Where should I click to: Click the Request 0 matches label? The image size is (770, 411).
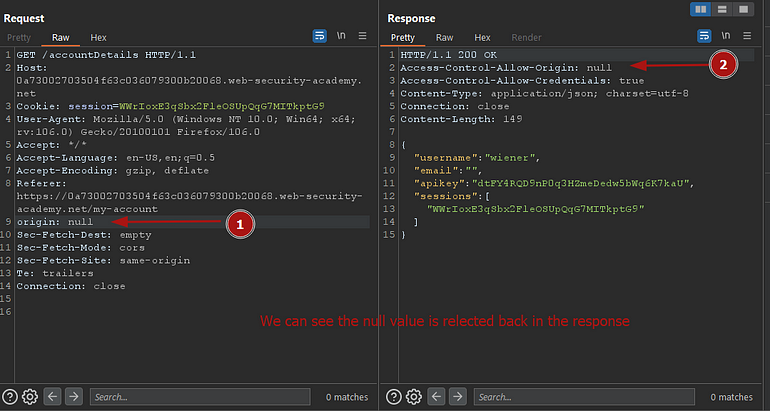(347, 397)
